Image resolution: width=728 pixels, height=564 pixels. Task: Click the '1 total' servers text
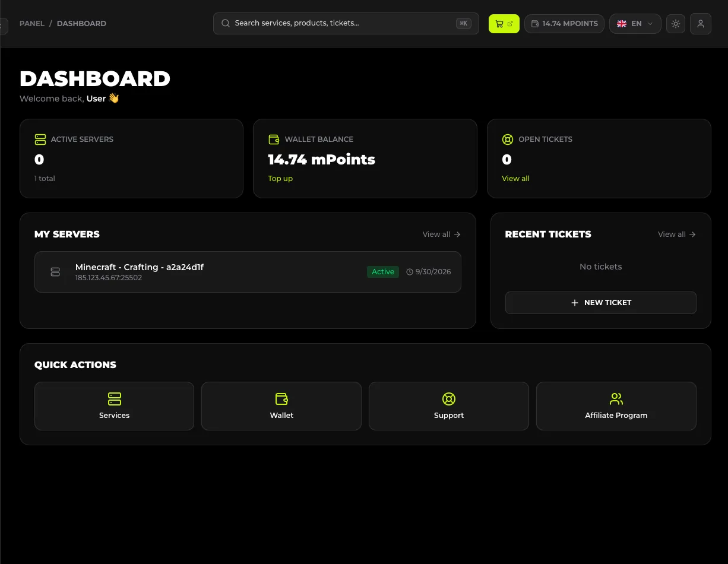pos(45,178)
